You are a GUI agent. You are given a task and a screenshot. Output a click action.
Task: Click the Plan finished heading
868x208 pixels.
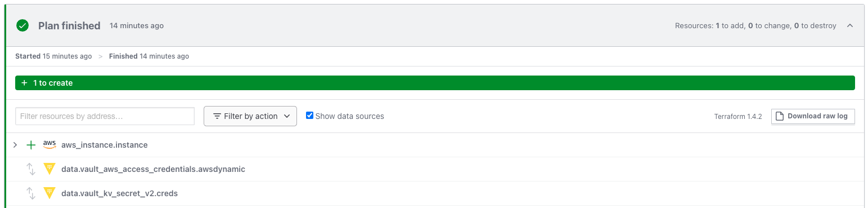tap(69, 25)
